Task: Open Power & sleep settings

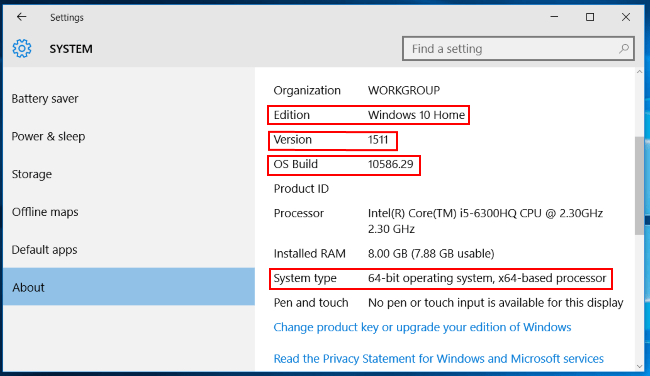Action: (x=48, y=136)
